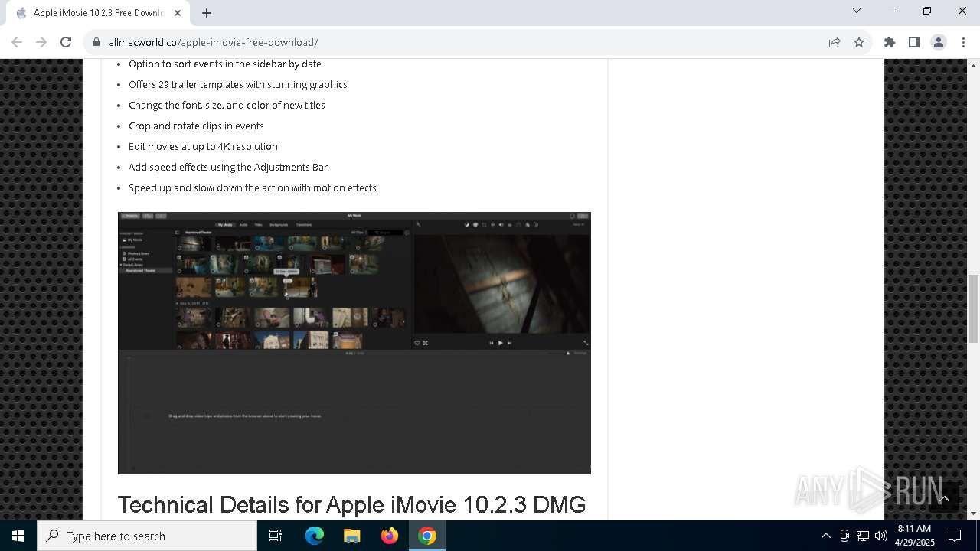Open the Chrome profile avatar
Image resolution: width=980 pixels, height=551 pixels.
pyautogui.click(x=939, y=42)
